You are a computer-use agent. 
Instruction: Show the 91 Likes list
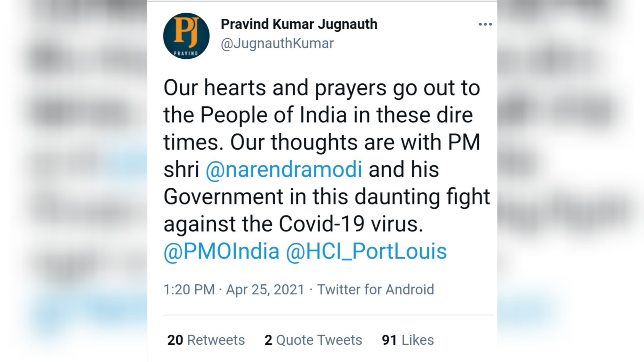[408, 340]
